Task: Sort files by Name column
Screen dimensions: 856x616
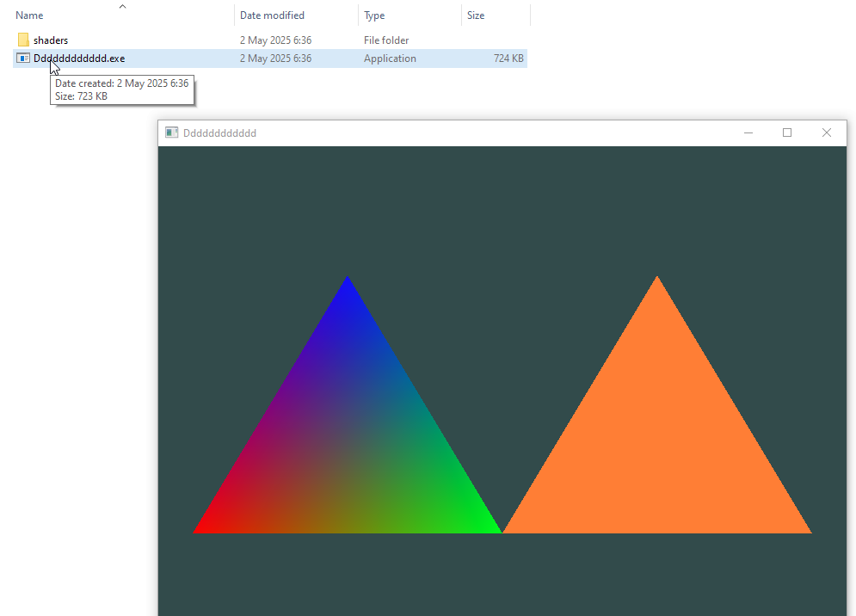Action: tap(29, 15)
